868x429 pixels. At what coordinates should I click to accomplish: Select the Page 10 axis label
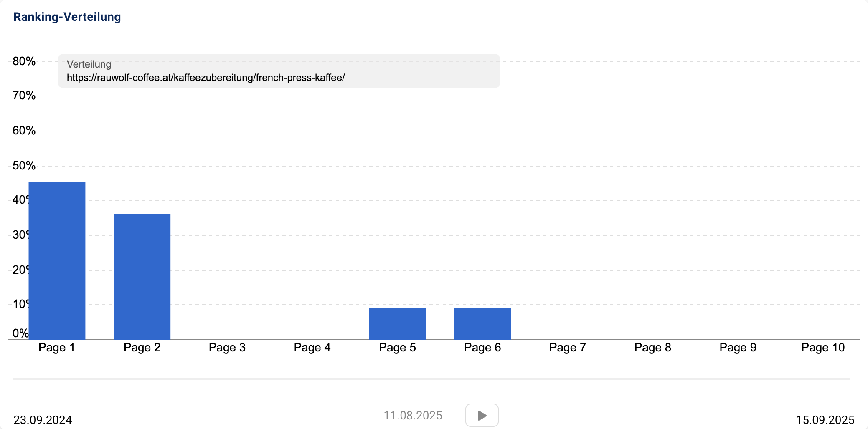(x=823, y=347)
